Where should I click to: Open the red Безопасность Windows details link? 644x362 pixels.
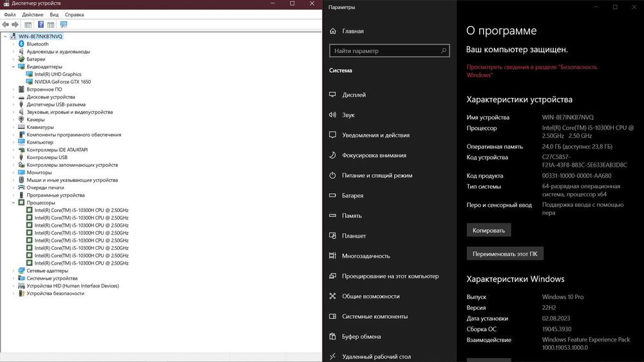tap(531, 71)
